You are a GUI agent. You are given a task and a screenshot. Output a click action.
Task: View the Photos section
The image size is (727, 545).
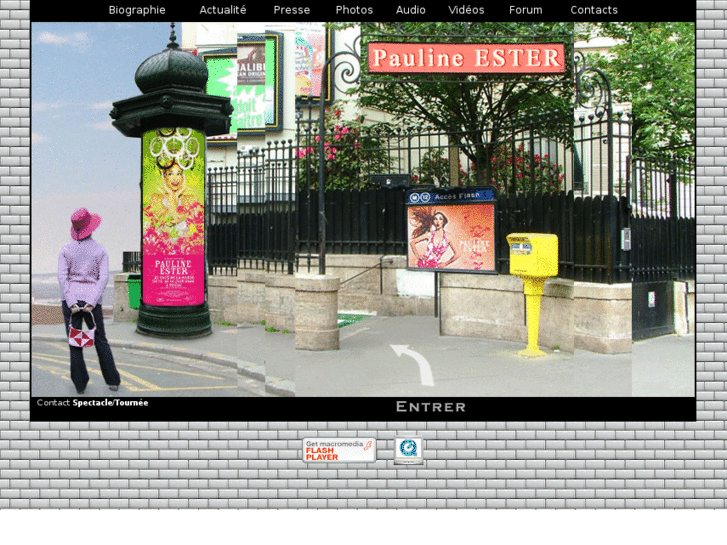354,10
